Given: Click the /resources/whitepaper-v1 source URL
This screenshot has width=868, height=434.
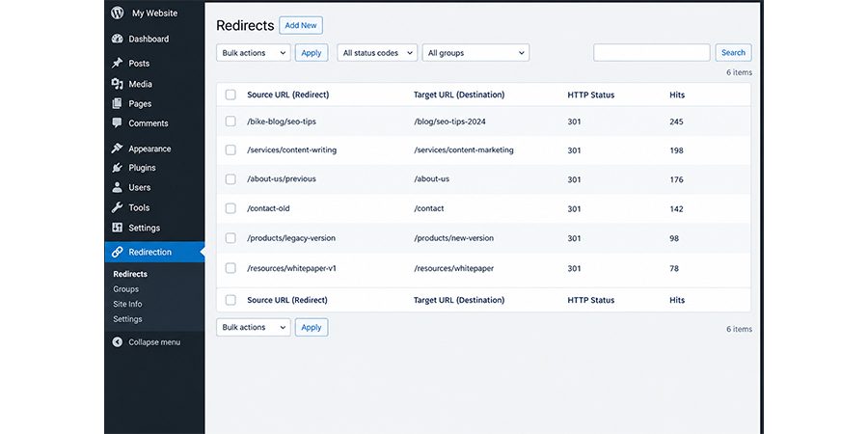Looking at the screenshot, I should (x=291, y=268).
